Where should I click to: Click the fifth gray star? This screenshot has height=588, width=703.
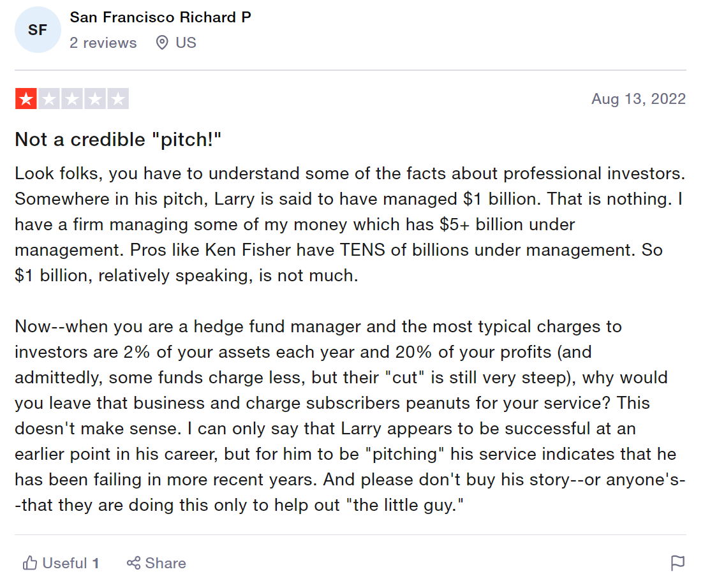point(118,99)
